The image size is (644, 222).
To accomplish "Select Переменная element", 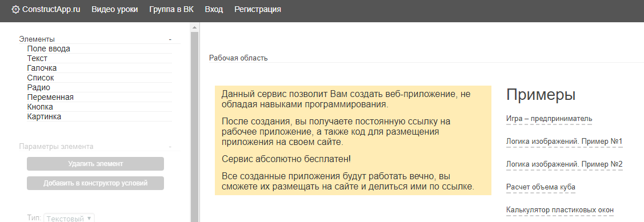I will click(x=99, y=97).
